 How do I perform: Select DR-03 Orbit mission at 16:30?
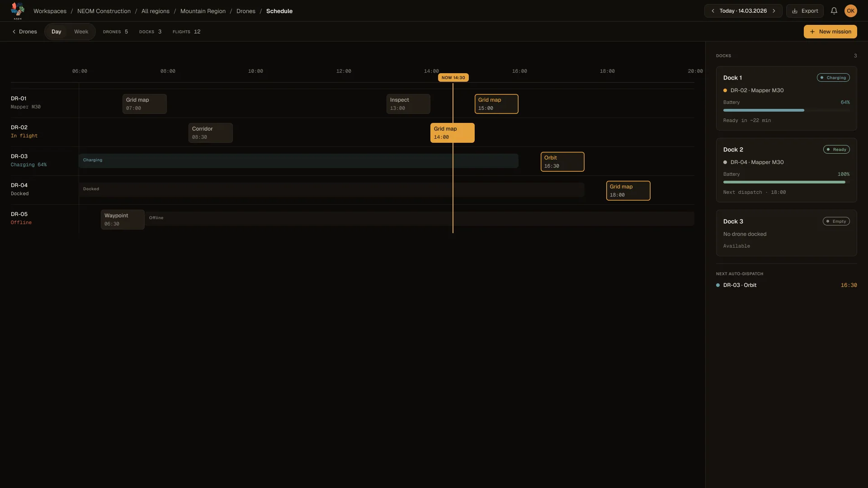click(562, 162)
